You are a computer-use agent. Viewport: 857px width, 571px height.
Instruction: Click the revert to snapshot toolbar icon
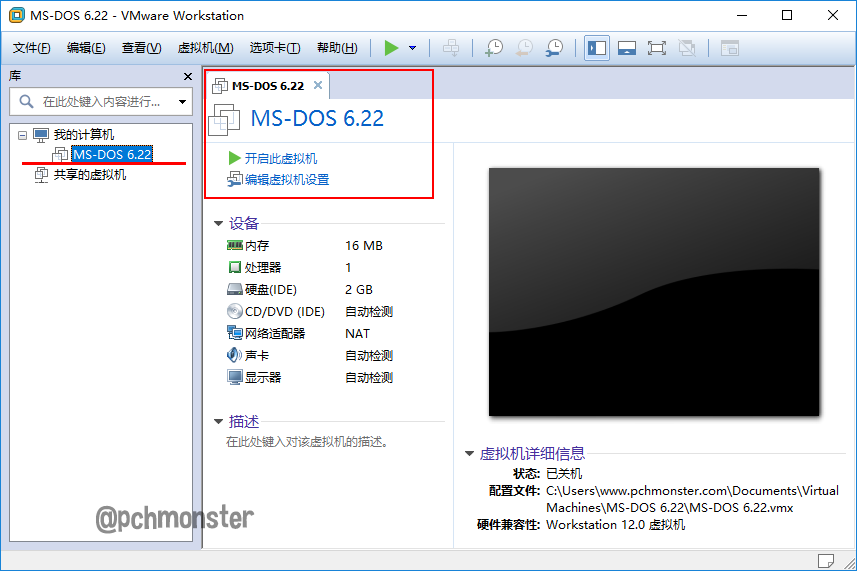tap(524, 48)
